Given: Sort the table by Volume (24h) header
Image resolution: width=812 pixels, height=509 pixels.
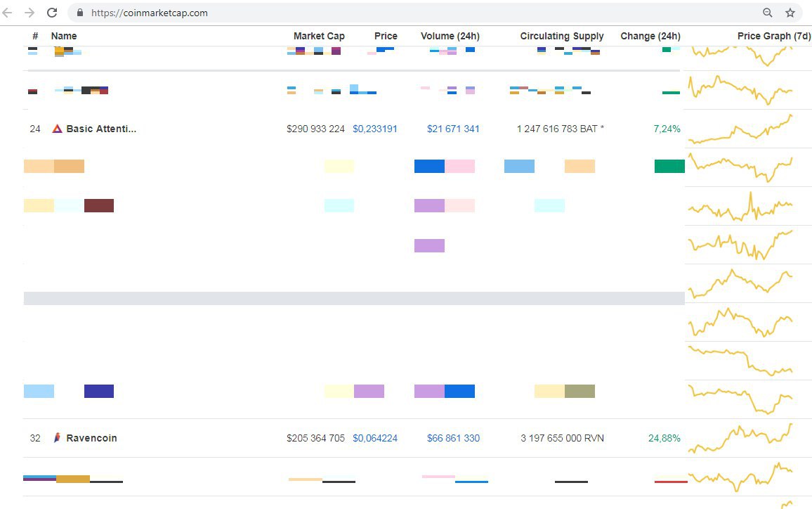Looking at the screenshot, I should point(450,36).
